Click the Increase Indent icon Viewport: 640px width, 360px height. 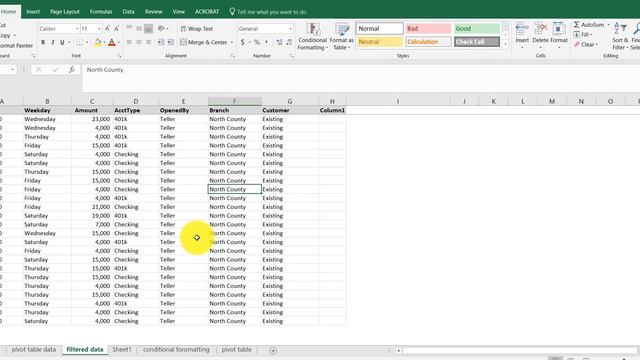[171, 42]
